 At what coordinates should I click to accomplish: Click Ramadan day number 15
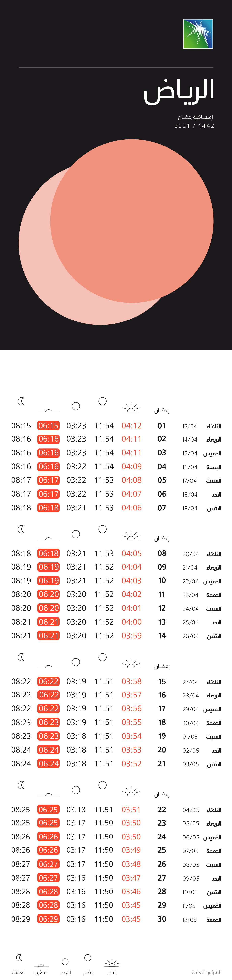click(162, 681)
